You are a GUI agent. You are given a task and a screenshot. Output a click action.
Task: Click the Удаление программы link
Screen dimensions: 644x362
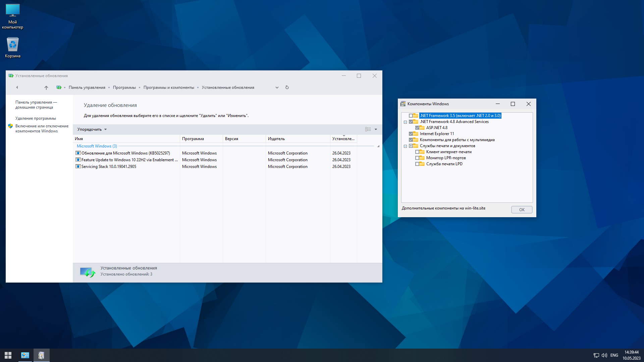click(36, 118)
